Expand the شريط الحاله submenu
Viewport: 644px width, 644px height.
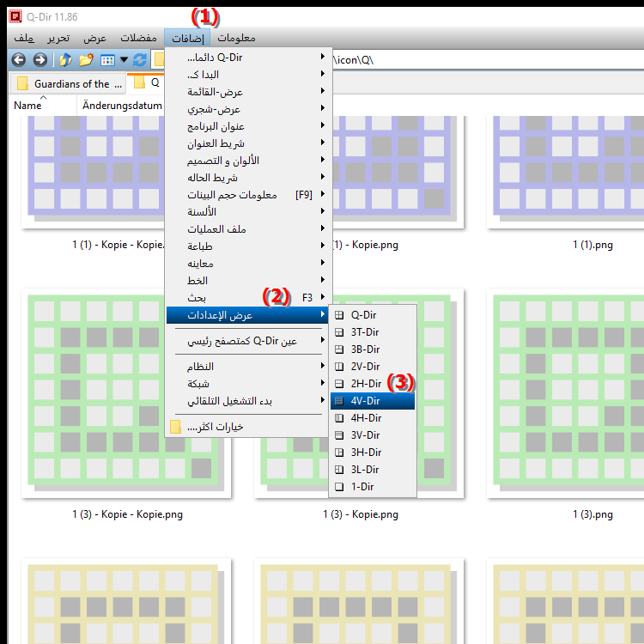247,178
